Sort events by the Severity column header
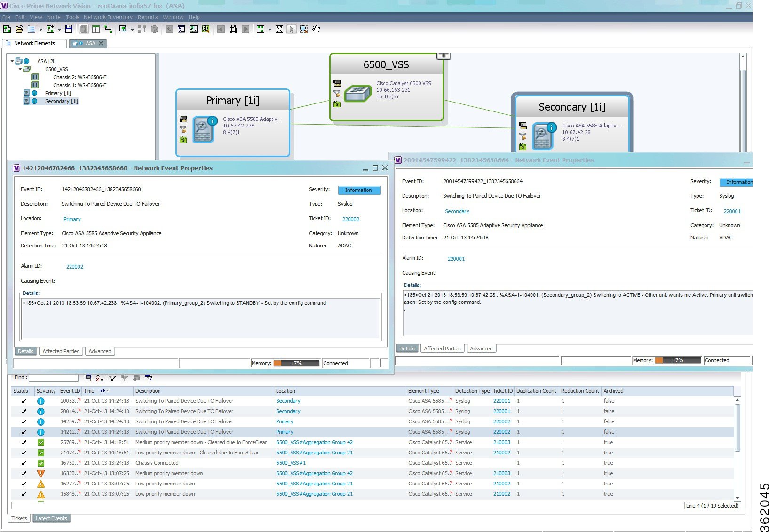 pyautogui.click(x=46, y=391)
